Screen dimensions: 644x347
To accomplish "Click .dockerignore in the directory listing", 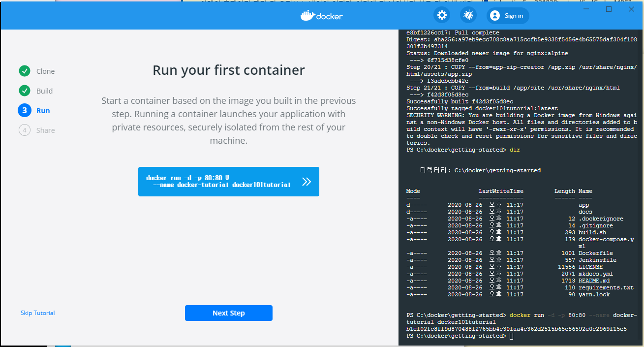I will 601,219.
